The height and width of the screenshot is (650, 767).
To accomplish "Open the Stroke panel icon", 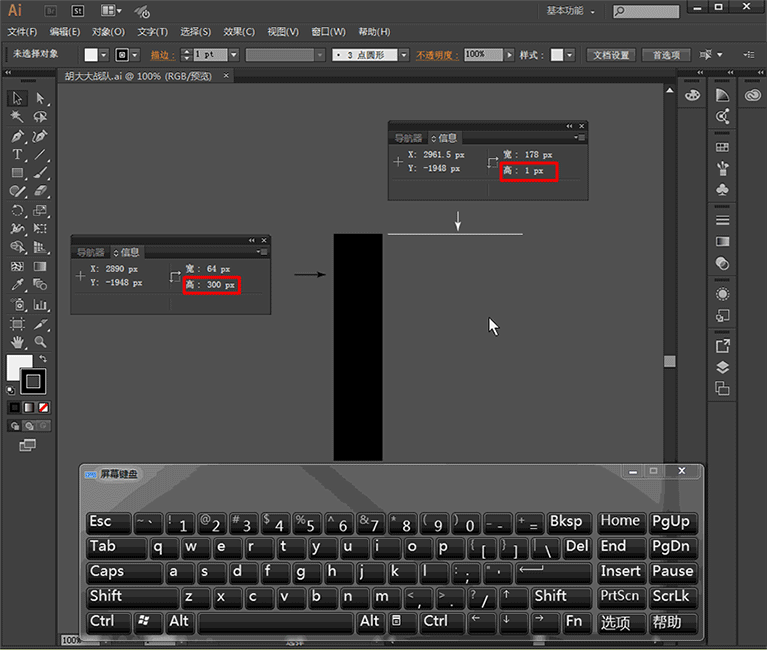I will (722, 221).
